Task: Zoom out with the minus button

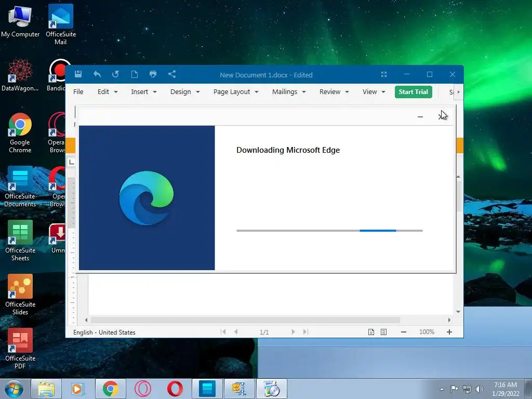Action: (x=403, y=332)
